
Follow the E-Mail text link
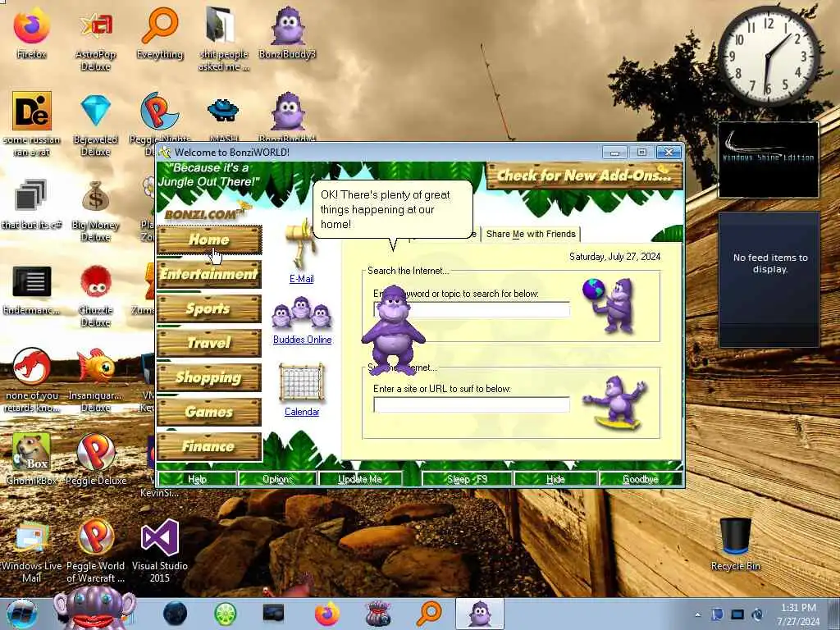(302, 279)
